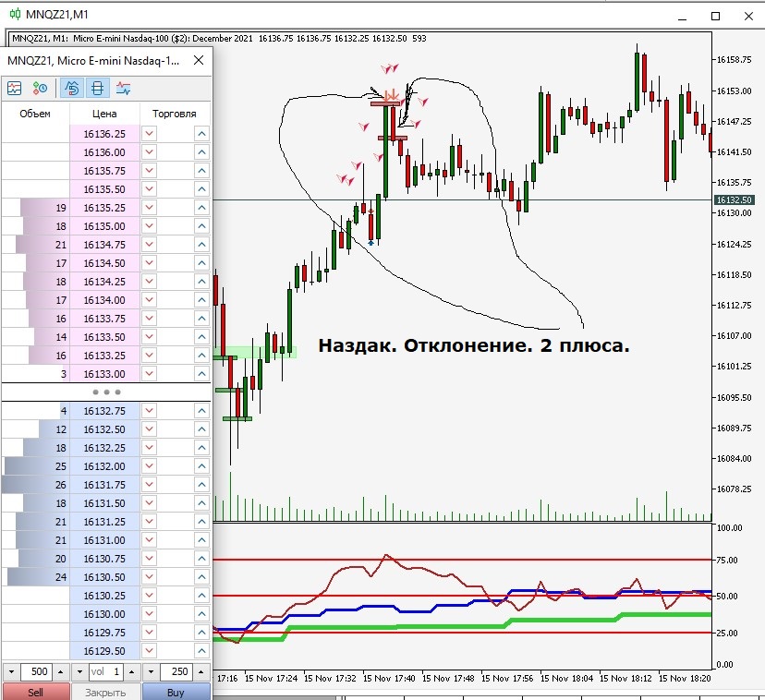Viewport: 765px width, 700px height.
Task: Decrease the 250 take profit value
Action: [x=152, y=671]
